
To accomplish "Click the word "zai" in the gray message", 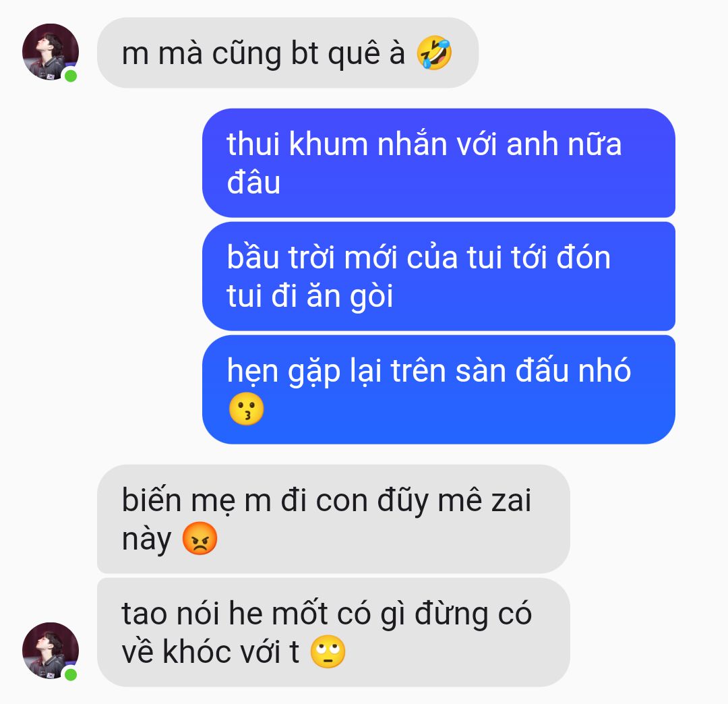I will click(511, 500).
